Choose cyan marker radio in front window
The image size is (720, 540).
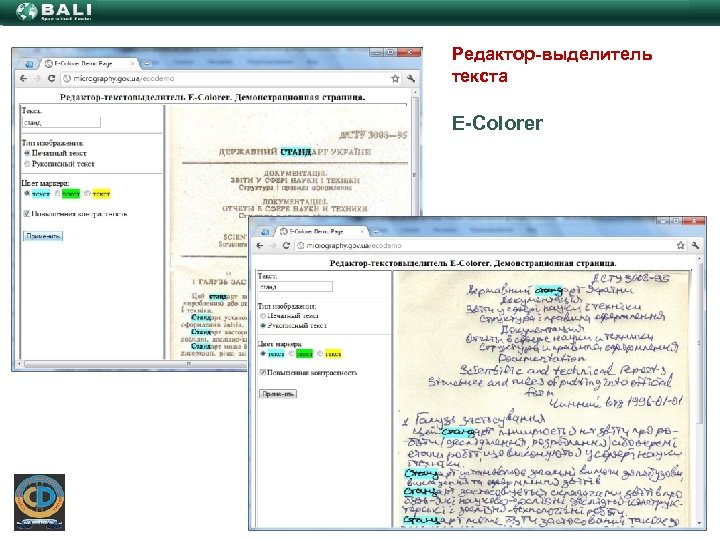(x=263, y=354)
